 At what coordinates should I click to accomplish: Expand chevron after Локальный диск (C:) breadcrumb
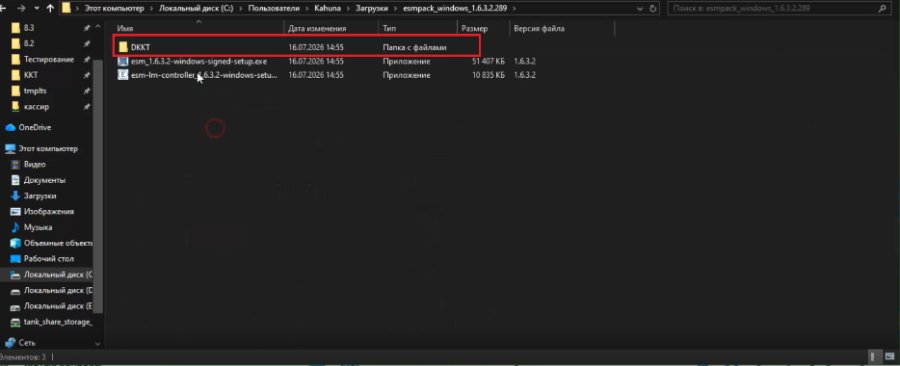click(x=240, y=9)
